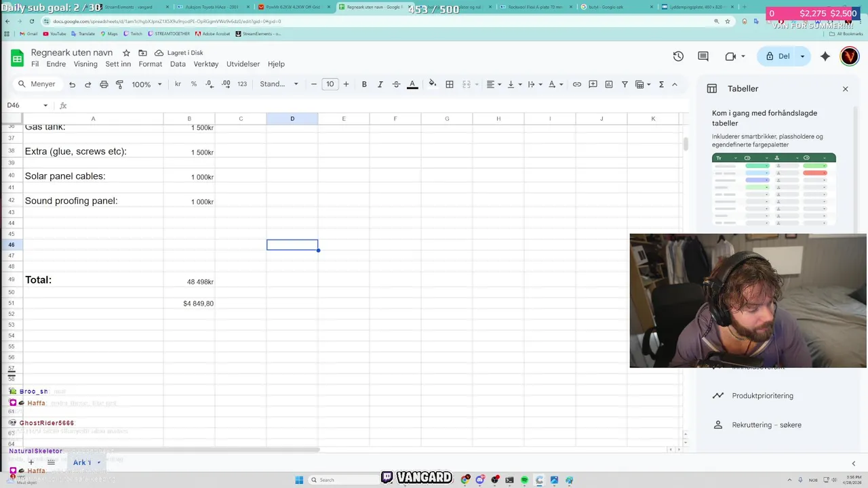Click Windows Start button in taskbar
This screenshot has height=488, width=868.
tap(299, 480)
